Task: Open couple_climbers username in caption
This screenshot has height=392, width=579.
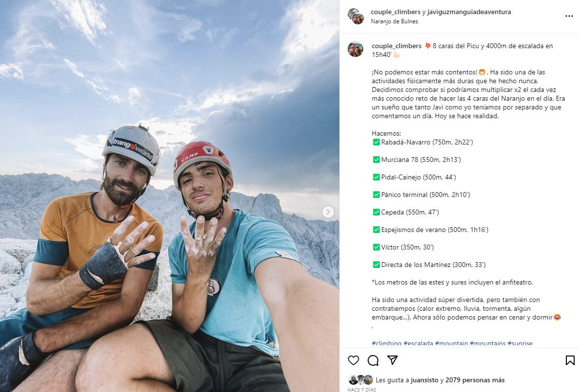Action: tap(396, 46)
